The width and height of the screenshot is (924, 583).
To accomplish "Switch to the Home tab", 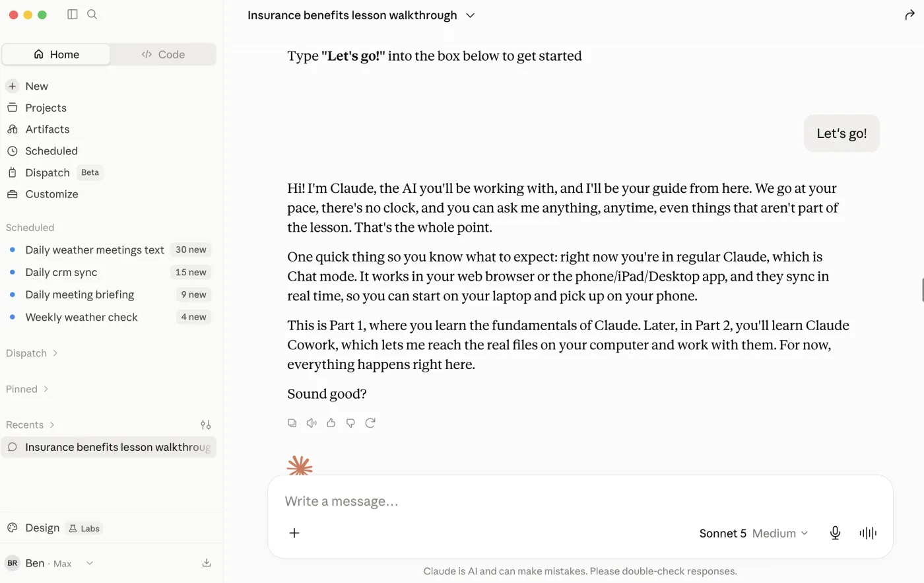I will click(56, 55).
